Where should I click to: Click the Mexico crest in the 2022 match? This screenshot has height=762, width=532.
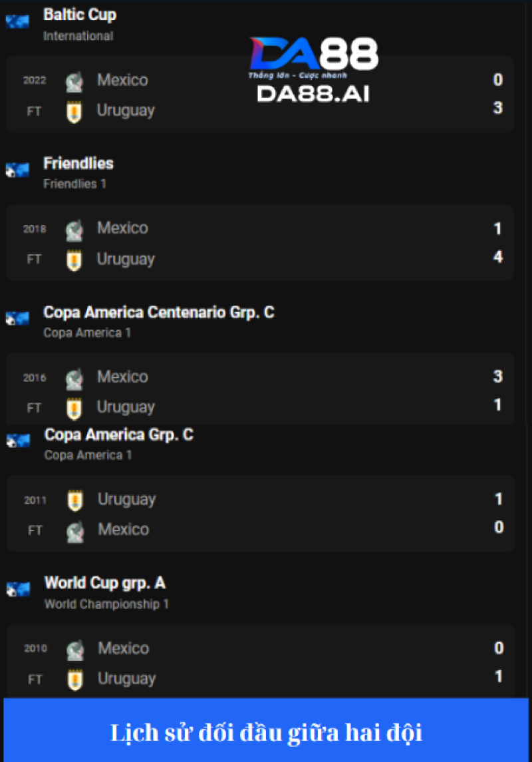pyautogui.click(x=74, y=82)
